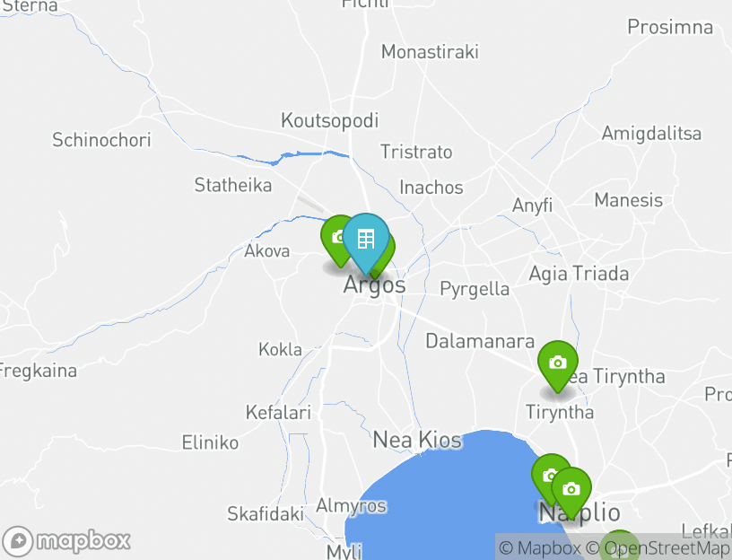Image resolution: width=732 pixels, height=560 pixels.
Task: Click the Mapbox logo
Action: (x=66, y=542)
